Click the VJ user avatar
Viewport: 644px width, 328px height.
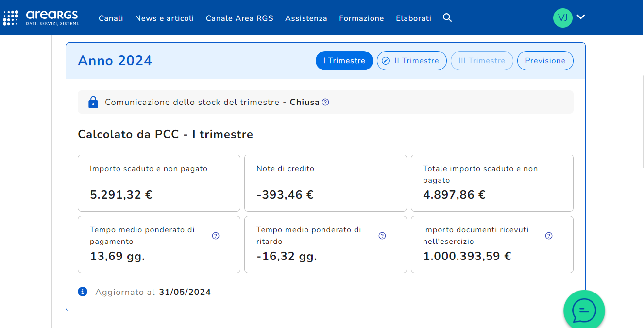pos(562,18)
